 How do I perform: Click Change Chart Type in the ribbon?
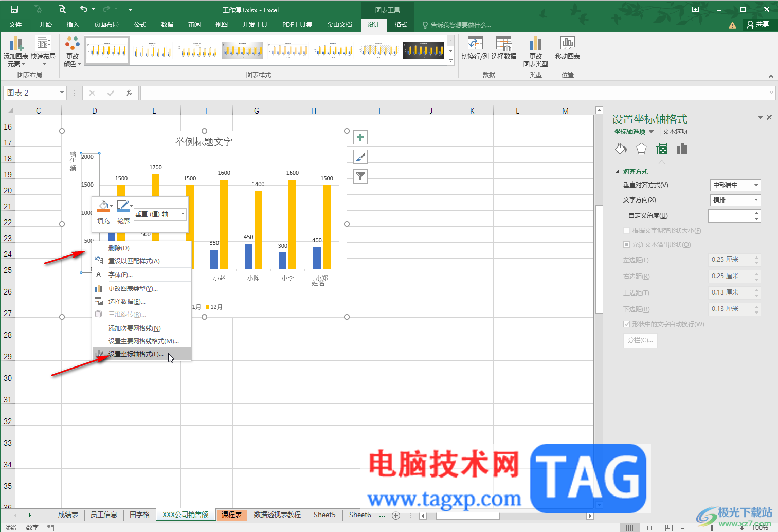(536, 51)
